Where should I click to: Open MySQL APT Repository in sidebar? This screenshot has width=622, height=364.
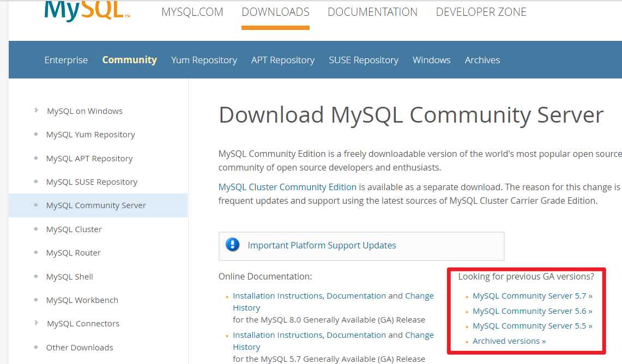pyautogui.click(x=89, y=158)
